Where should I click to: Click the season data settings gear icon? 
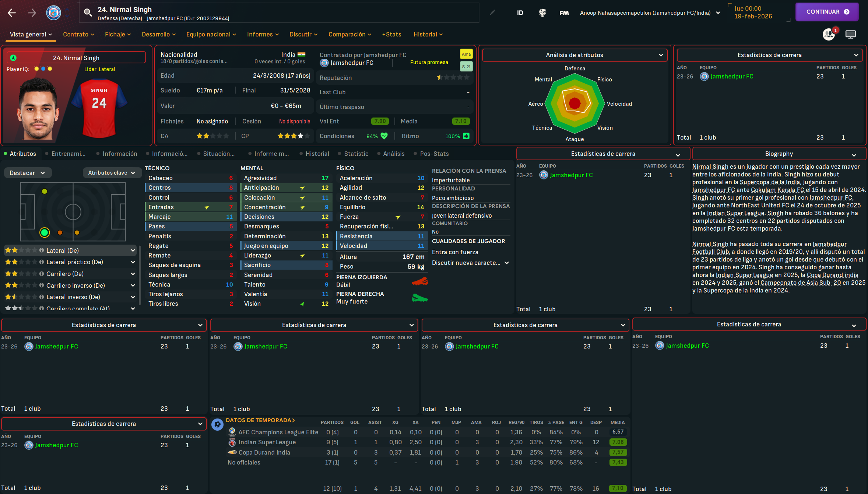[217, 424]
